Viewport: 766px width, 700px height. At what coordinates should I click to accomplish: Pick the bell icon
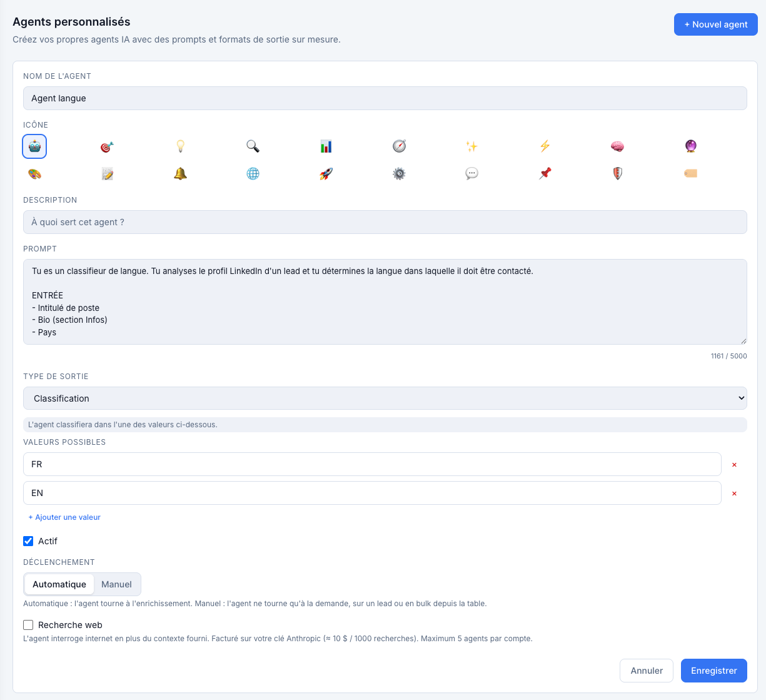[180, 174]
